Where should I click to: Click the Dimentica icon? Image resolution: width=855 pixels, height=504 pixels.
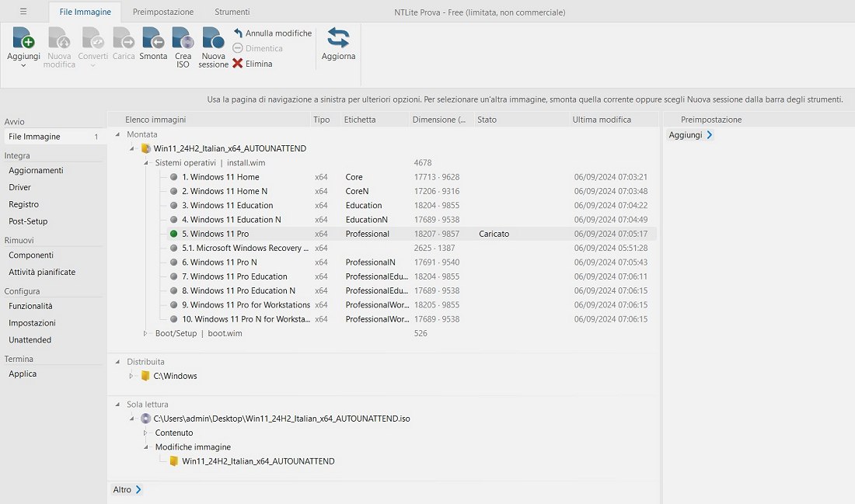pyautogui.click(x=238, y=48)
